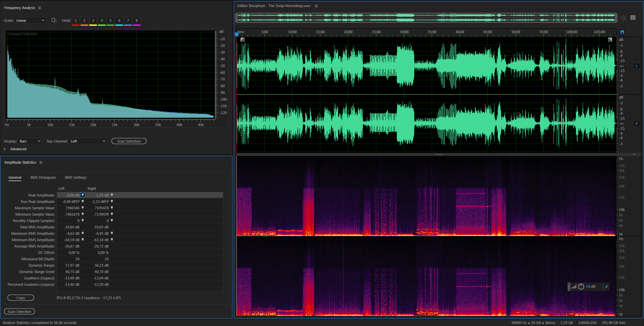Select the Amplitude Statistics panel tab
Screen dimensions: 644x326
20,162
